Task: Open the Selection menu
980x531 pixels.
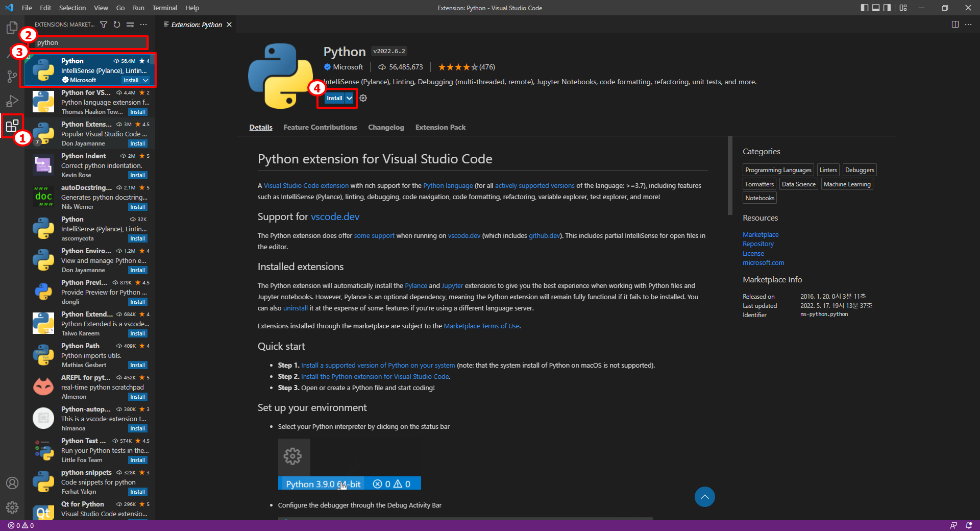Action: click(x=72, y=8)
